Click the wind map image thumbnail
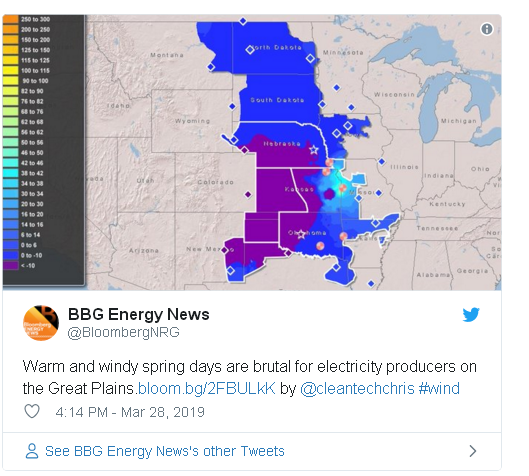The image size is (529, 476). pyautogui.click(x=252, y=152)
